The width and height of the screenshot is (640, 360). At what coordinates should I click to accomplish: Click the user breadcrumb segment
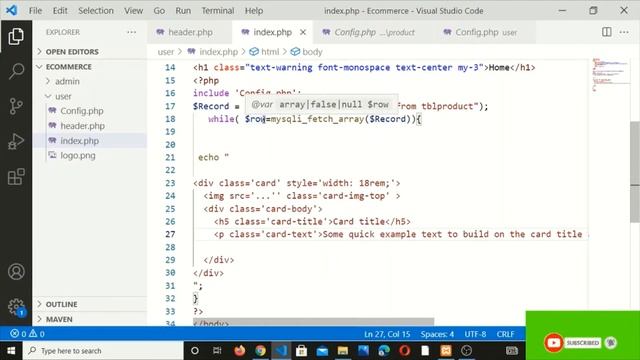point(165,52)
